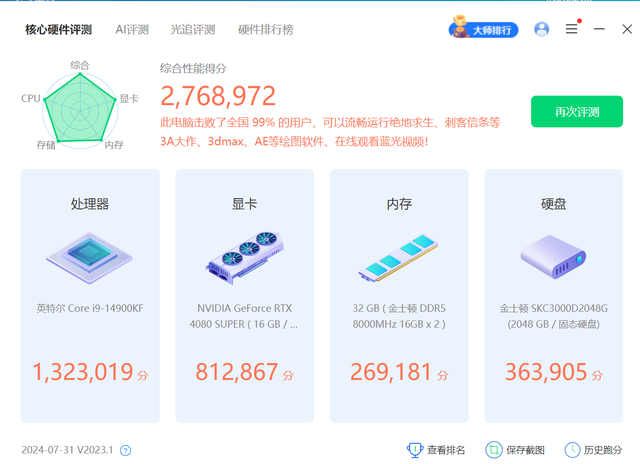Click the memory score 269,181

pos(391,372)
